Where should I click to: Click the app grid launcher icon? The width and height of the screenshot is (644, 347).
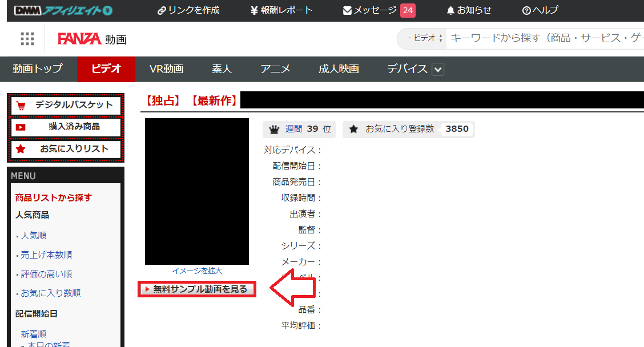(x=27, y=38)
